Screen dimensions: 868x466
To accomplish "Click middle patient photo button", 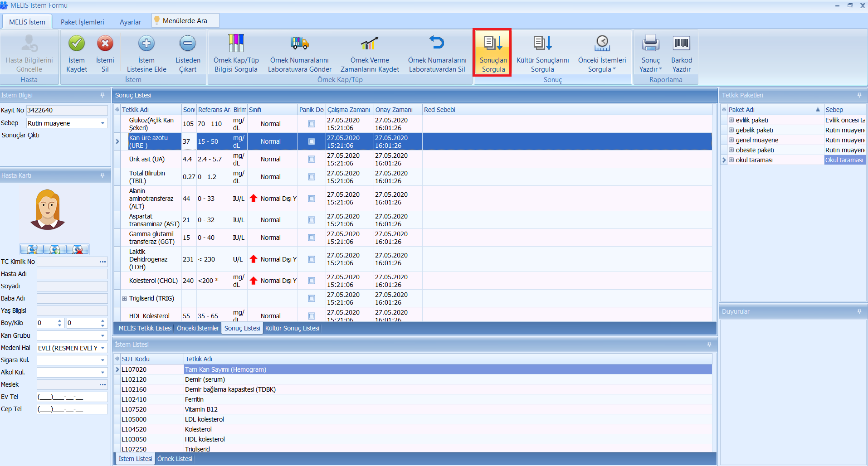I will tap(55, 249).
